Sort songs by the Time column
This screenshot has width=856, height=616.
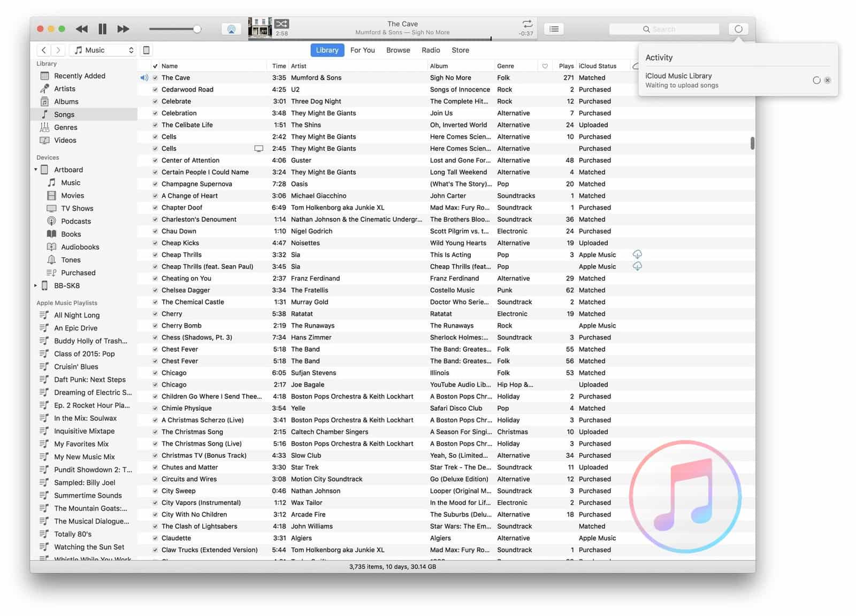278,66
